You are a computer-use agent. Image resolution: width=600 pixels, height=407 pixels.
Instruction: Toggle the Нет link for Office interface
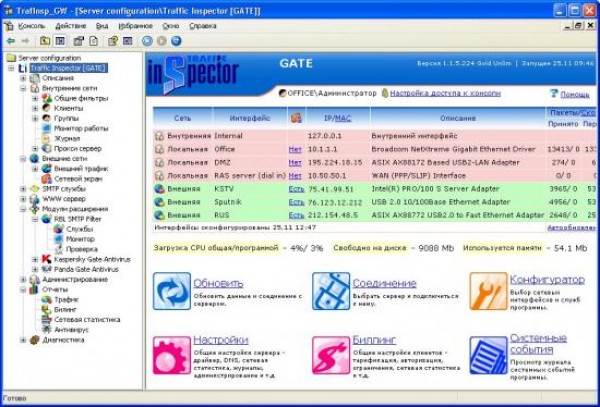coord(294,148)
